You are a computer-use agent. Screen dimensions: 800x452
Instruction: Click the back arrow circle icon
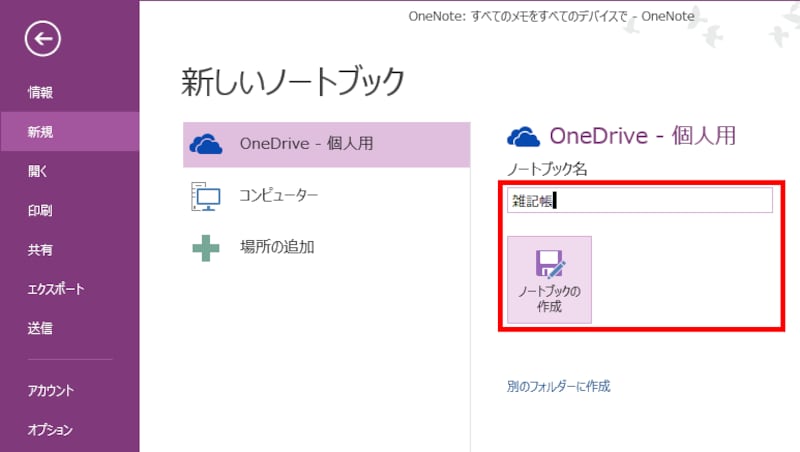tap(42, 38)
